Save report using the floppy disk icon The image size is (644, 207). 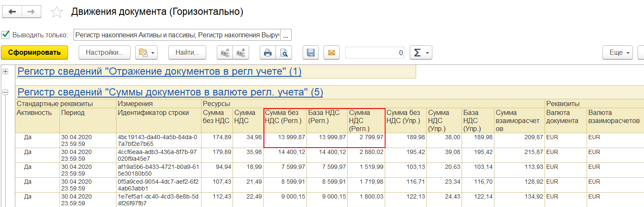tap(311, 53)
